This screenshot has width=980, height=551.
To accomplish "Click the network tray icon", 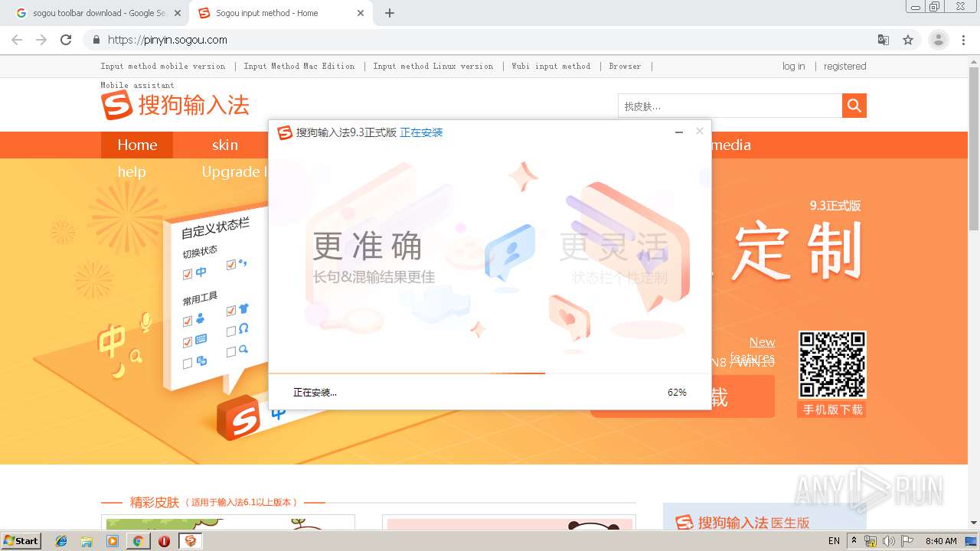I will [871, 541].
